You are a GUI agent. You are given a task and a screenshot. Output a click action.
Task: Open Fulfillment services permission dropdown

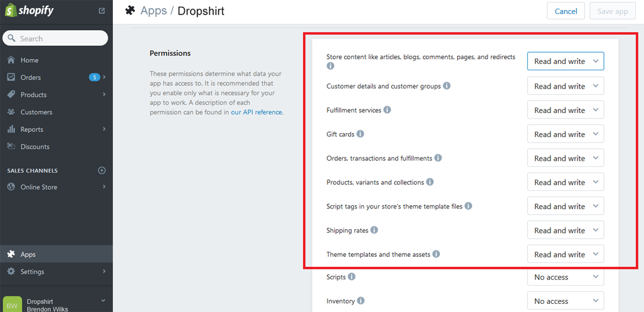566,110
